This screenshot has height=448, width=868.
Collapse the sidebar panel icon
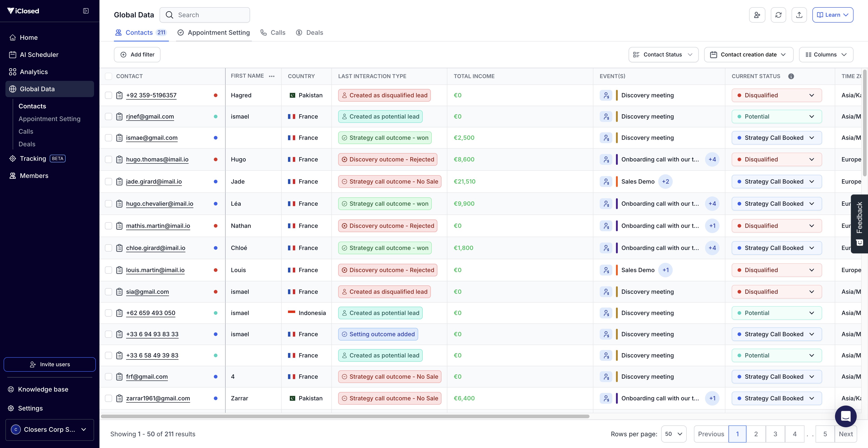(x=86, y=11)
